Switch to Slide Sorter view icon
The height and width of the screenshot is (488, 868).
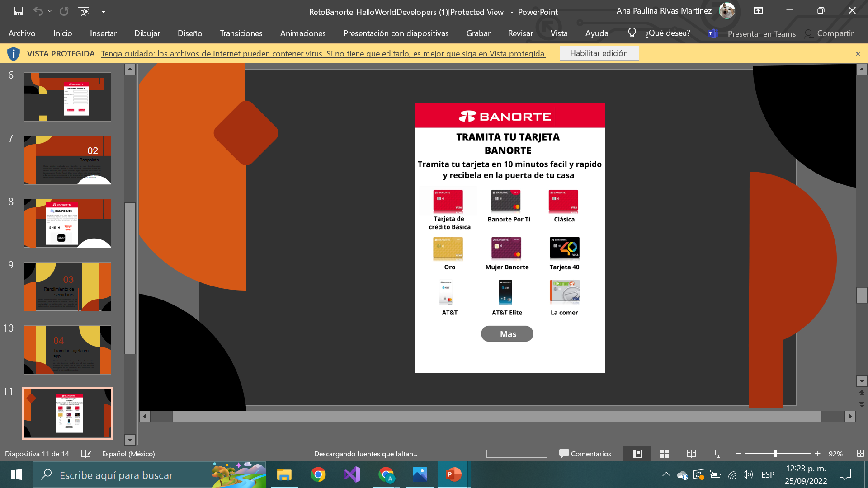(664, 454)
